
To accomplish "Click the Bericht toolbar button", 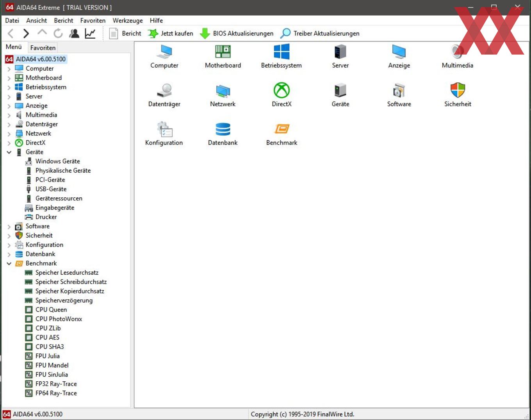I will tap(125, 34).
